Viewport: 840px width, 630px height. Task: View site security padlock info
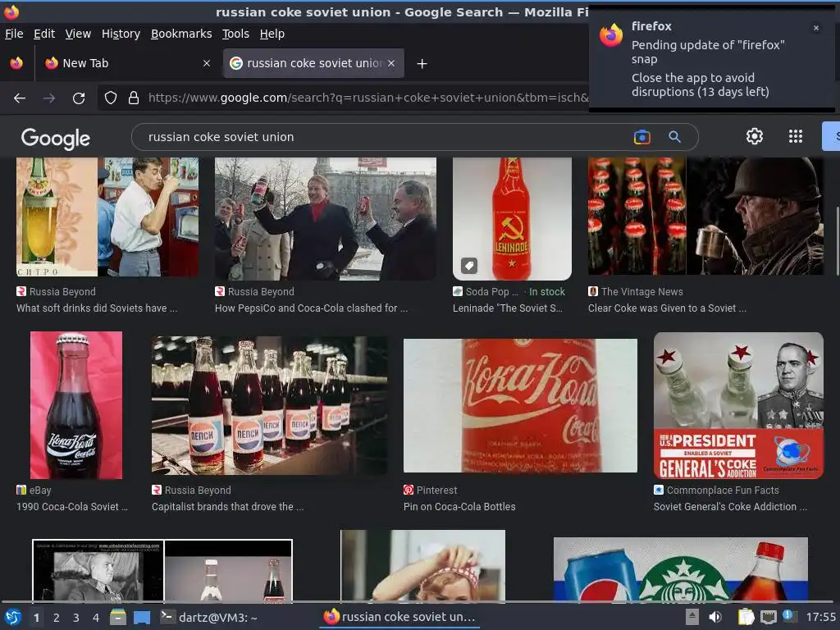(134, 98)
